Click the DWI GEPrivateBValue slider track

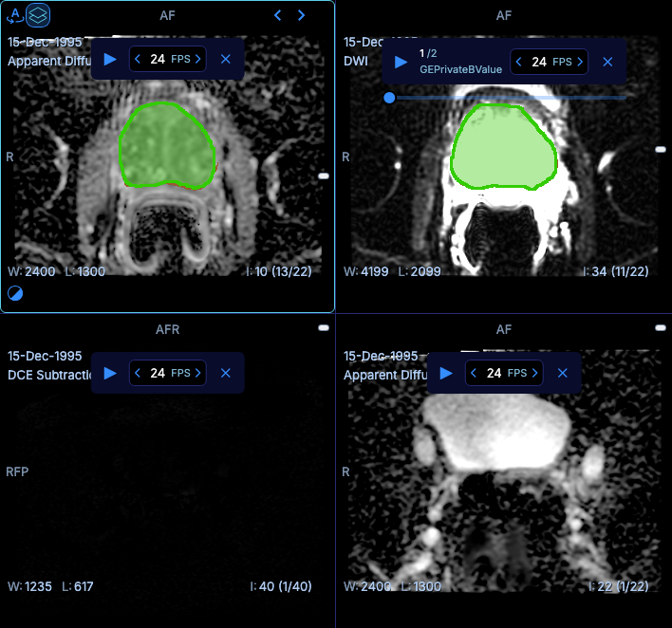click(x=510, y=98)
